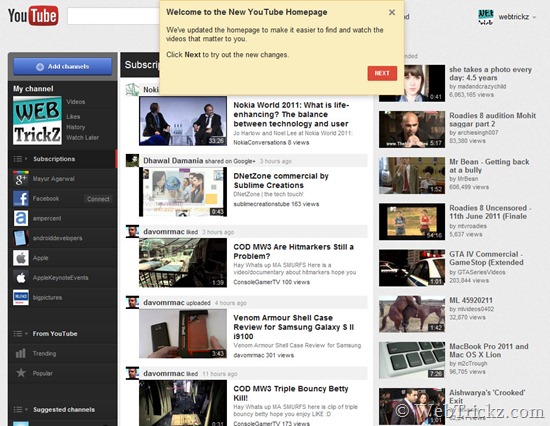Open Roadies 8 audition Mohit saggar part 2 title
Viewport: 550px width, 426px height.
pyautogui.click(x=492, y=120)
